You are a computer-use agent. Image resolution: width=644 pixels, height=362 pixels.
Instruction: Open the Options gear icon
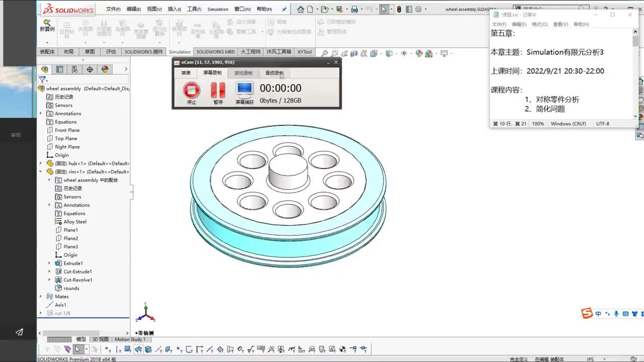coord(418,9)
